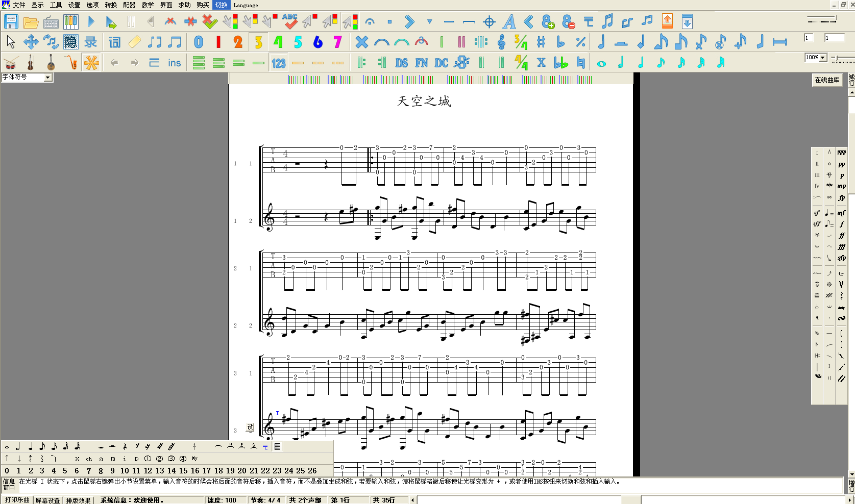855x504 pixels.
Task: Click the flat accidental icon
Action: tap(561, 42)
